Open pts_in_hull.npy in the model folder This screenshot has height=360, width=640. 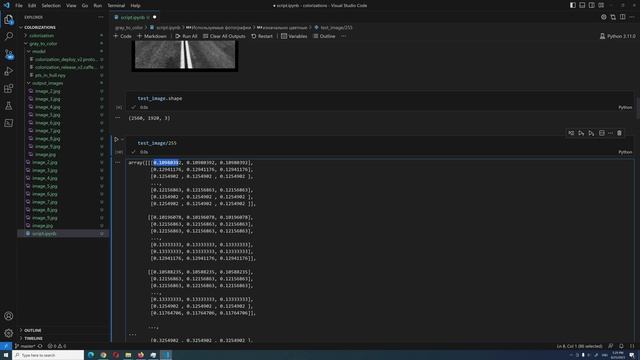pyautogui.click(x=50, y=76)
